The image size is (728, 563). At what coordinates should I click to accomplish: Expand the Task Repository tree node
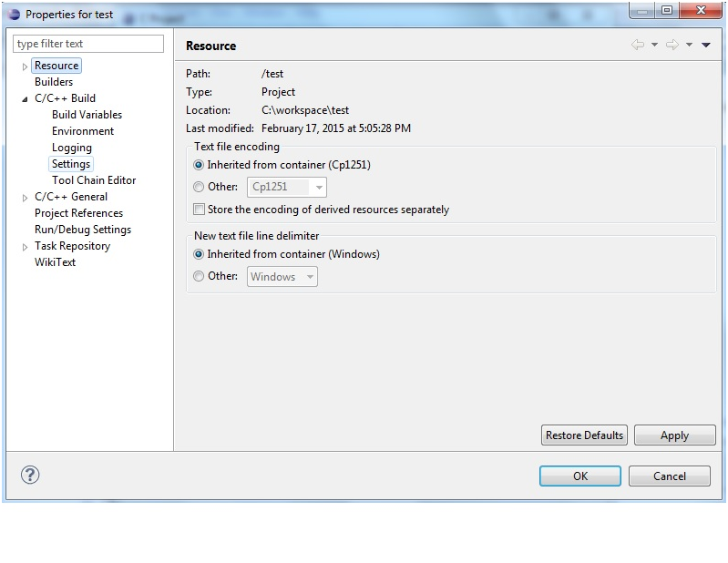[26, 247]
